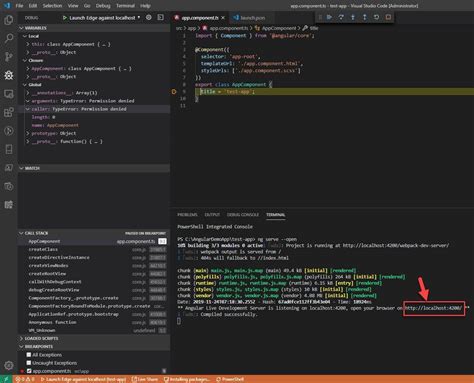Image resolution: width=474 pixels, height=383 pixels.
Task: Open the webpack-dev-server URL in terminal
Action: pyautogui.click(x=396, y=245)
